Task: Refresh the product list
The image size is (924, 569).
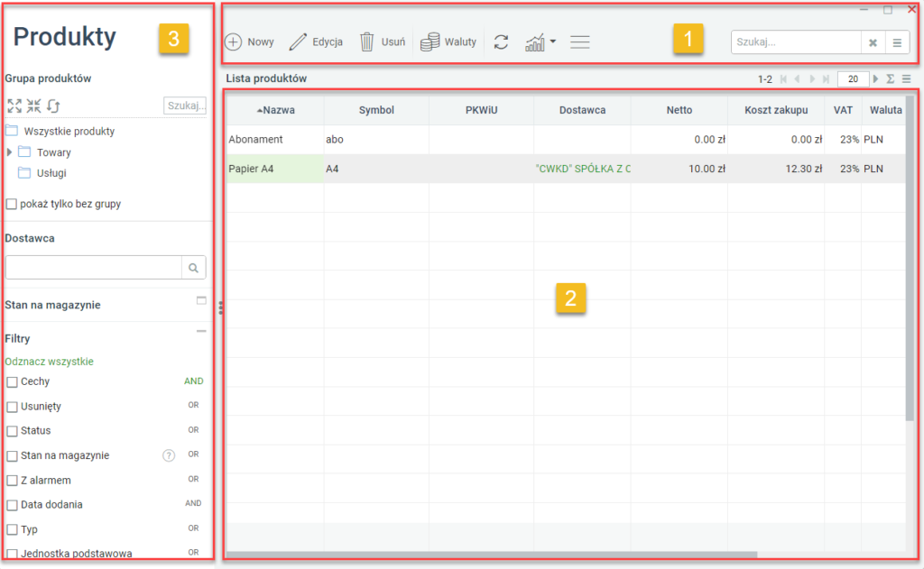Action: (x=501, y=41)
